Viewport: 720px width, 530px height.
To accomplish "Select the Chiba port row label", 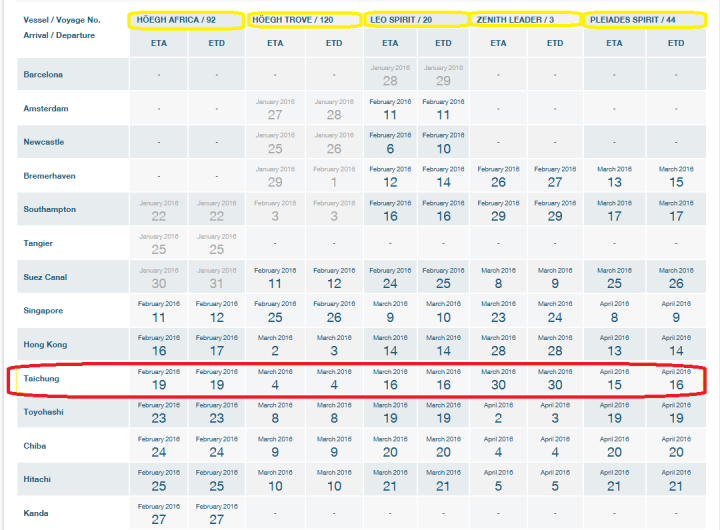I will 34,446.
